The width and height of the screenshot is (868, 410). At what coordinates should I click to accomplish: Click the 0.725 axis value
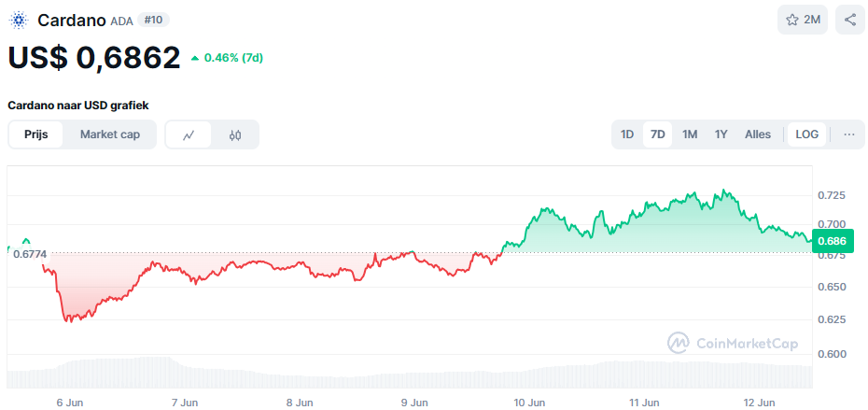pos(832,195)
